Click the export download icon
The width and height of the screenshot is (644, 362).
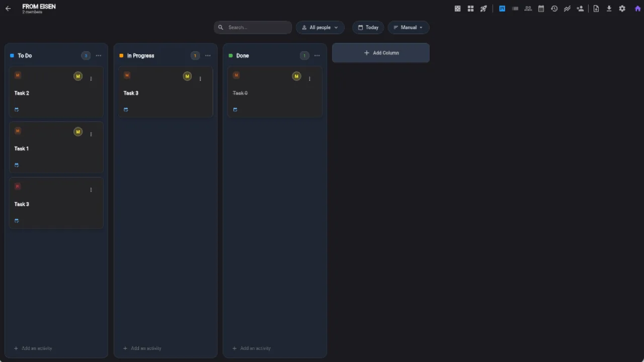pos(609,9)
